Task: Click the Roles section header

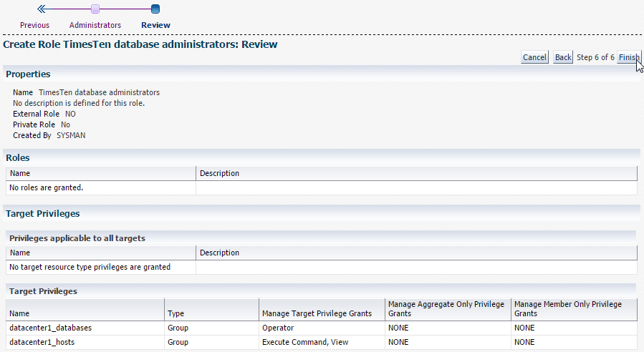Action: pyautogui.click(x=18, y=158)
